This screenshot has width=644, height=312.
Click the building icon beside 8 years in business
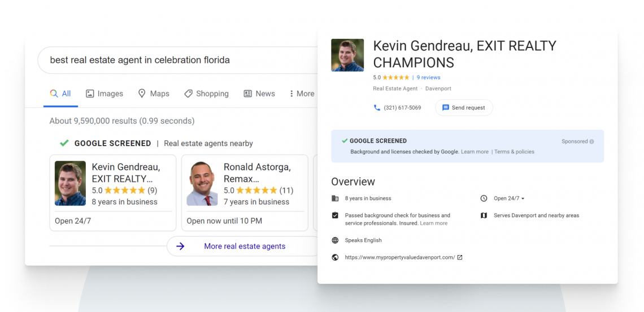tap(335, 199)
